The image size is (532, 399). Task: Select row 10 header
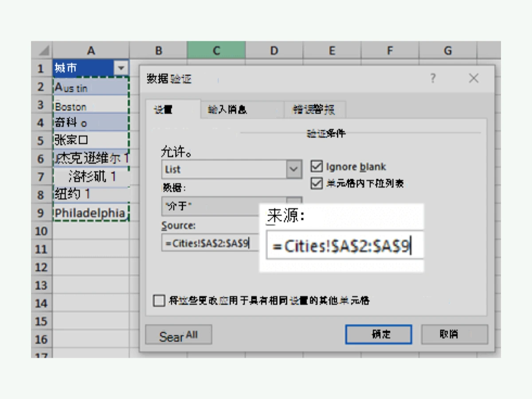[41, 231]
